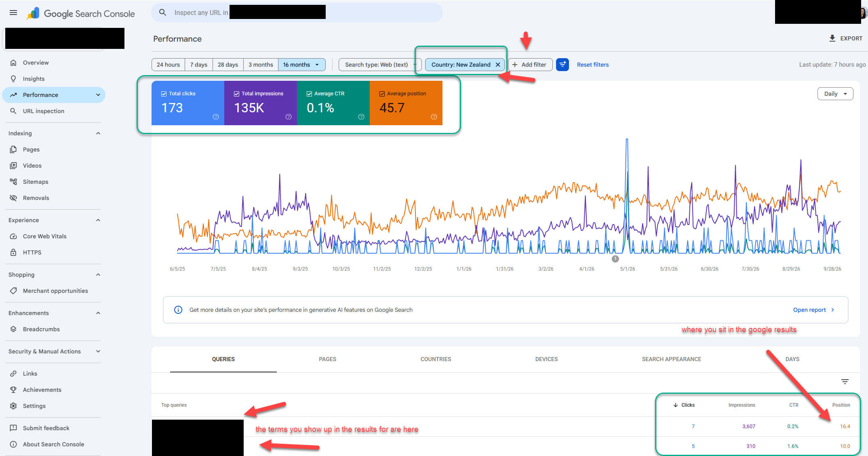Remove the Country: New Zealand filter

pyautogui.click(x=498, y=65)
